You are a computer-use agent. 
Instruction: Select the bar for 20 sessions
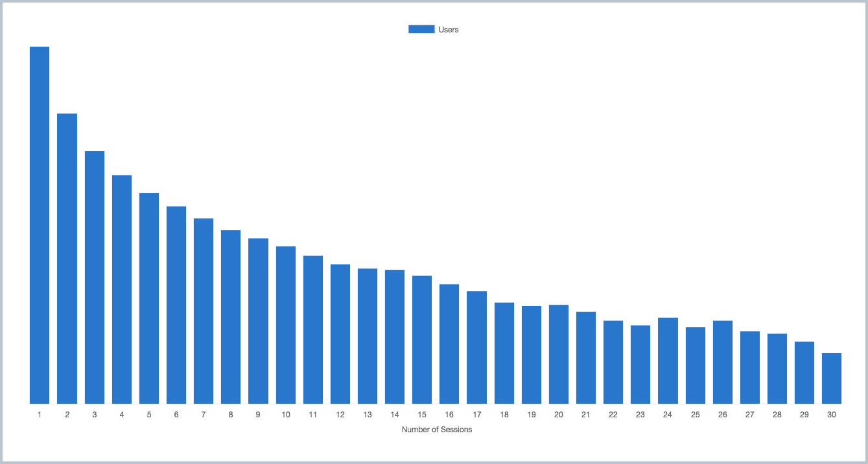click(559, 354)
